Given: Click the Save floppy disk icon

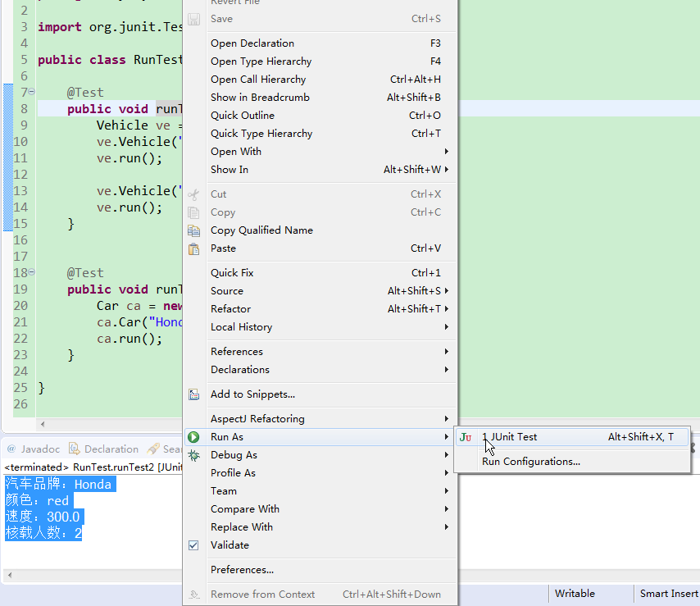Looking at the screenshot, I should pos(193,19).
